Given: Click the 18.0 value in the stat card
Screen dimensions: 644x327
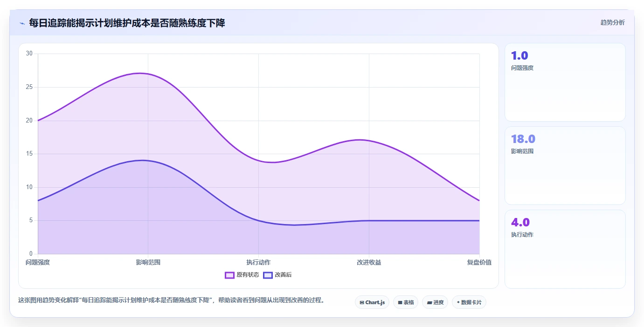Looking at the screenshot, I should [523, 139].
